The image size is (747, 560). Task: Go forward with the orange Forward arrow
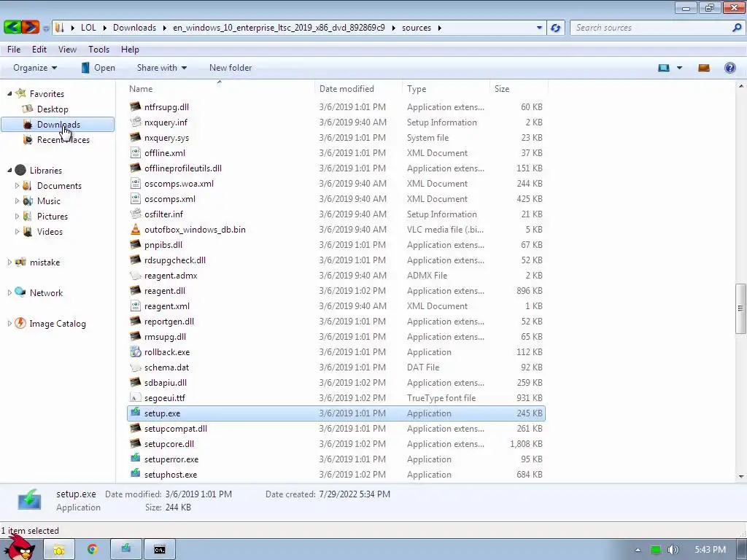(30, 27)
